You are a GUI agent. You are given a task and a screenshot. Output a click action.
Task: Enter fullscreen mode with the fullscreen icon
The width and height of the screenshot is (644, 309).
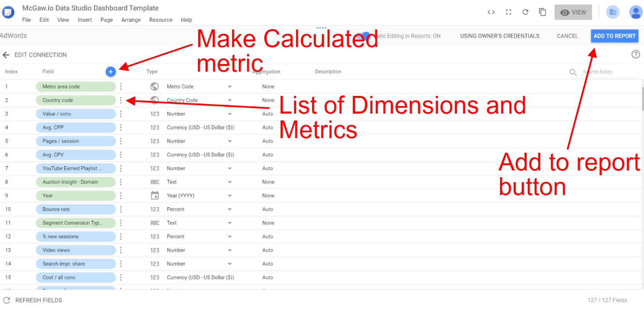509,12
